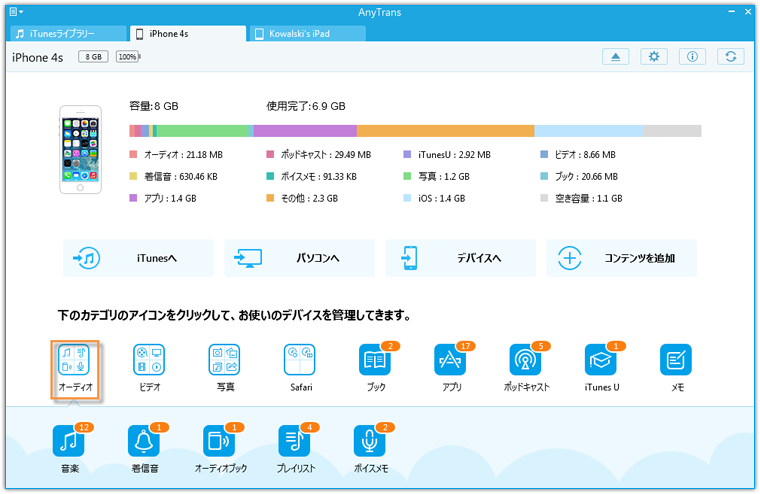760x494 pixels.
Task: Click the iTunesへ transfer button
Action: pos(138,258)
